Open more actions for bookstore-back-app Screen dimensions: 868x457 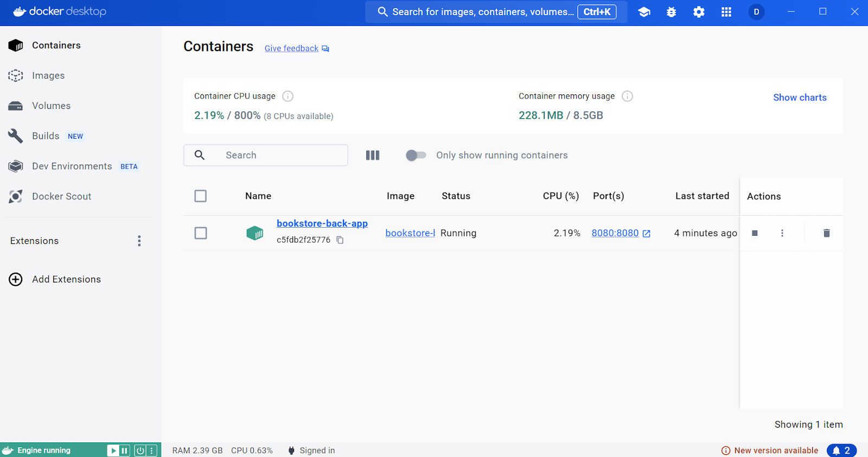click(782, 233)
